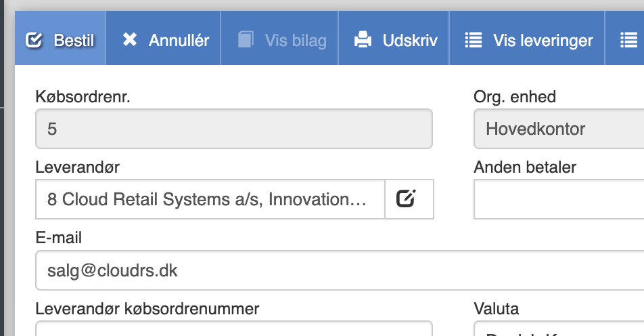Click the Udskriv printer icon
Viewport: 644px width, 336px height.
pos(363,40)
